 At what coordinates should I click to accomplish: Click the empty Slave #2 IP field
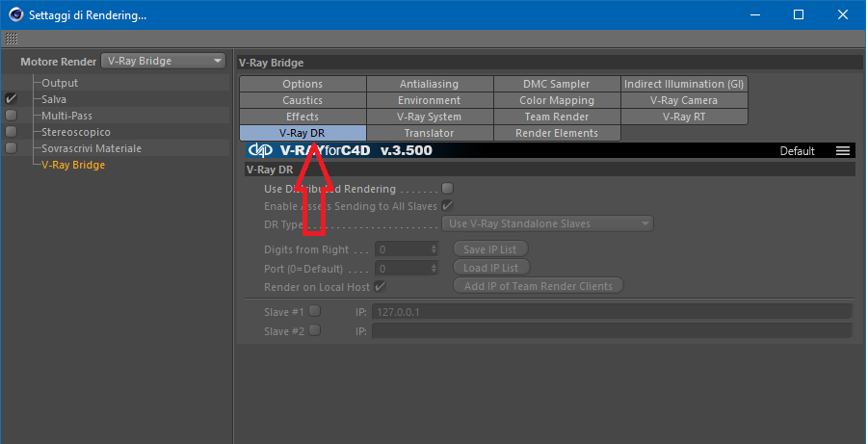612,330
